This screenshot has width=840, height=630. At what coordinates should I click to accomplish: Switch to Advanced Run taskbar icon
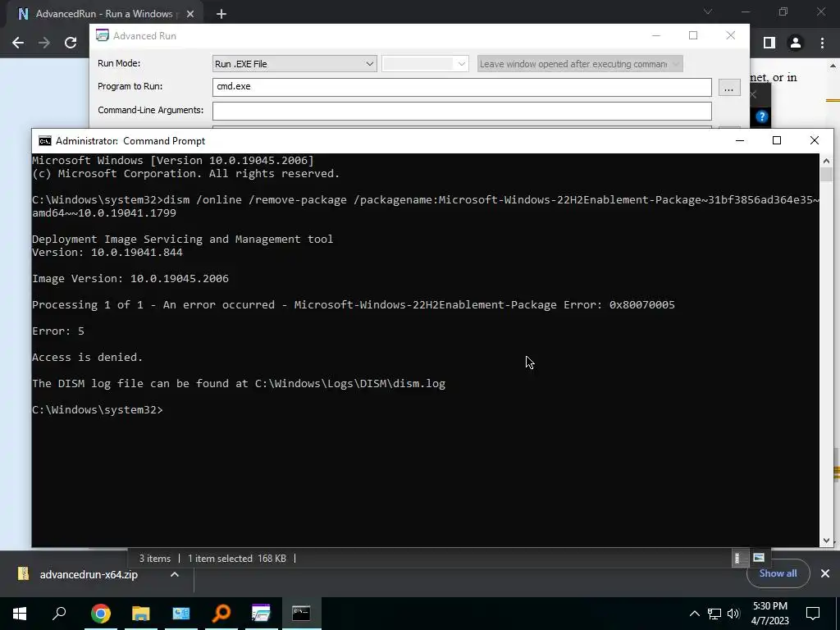pos(261,613)
